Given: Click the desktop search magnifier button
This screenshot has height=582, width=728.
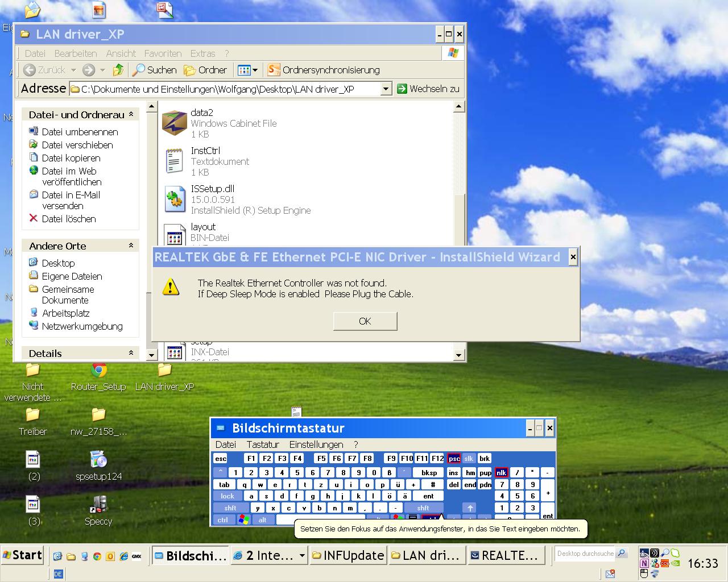Looking at the screenshot, I should point(621,554).
